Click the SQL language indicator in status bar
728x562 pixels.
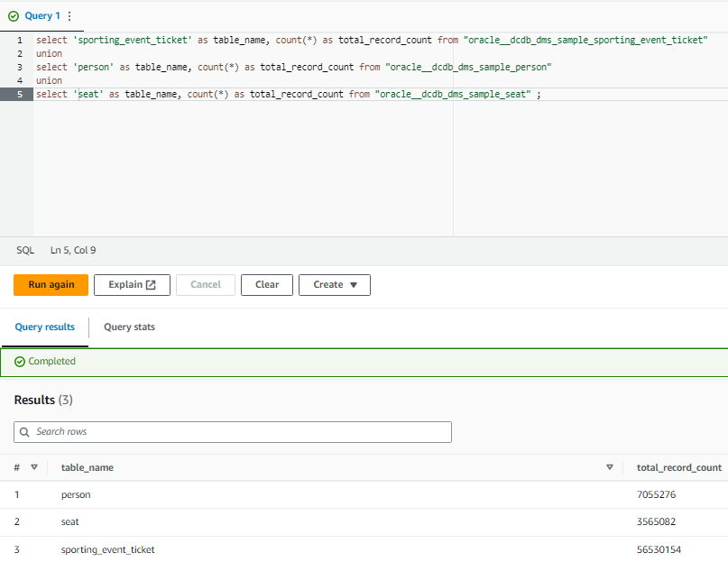point(25,251)
